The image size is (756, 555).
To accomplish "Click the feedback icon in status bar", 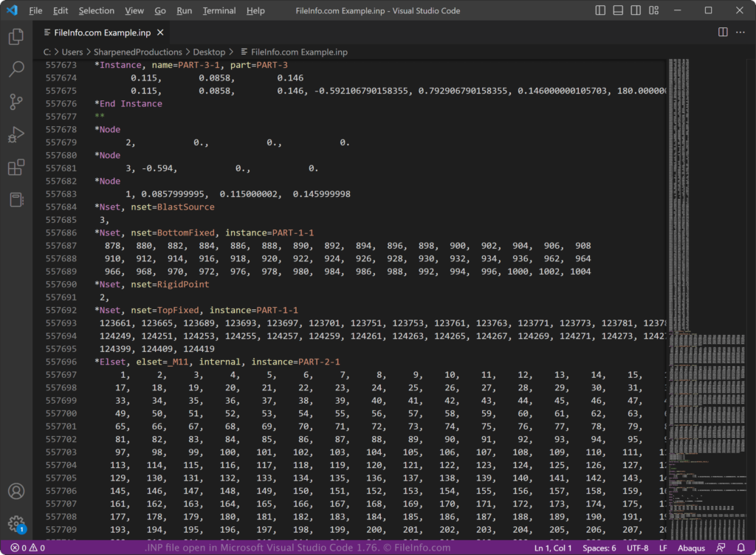I will click(x=721, y=548).
